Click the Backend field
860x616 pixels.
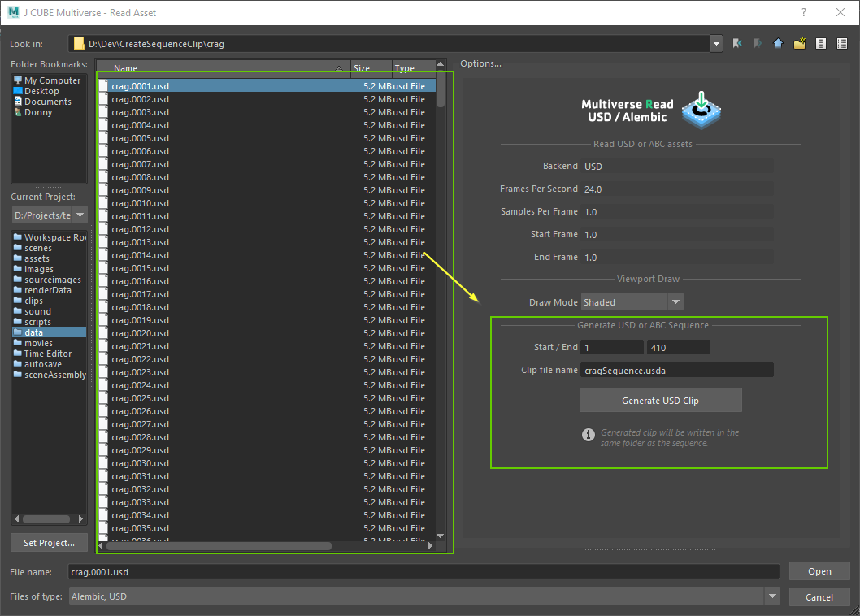pos(677,167)
